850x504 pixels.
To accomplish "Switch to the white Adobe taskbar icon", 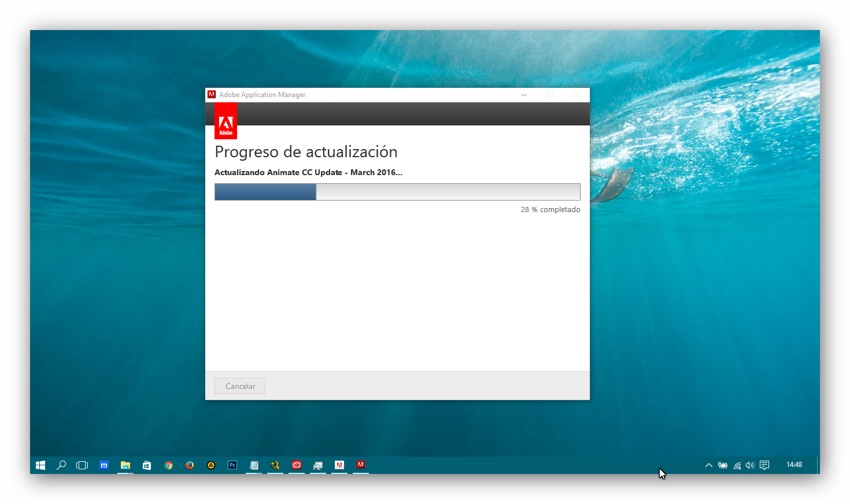I will coord(339,465).
